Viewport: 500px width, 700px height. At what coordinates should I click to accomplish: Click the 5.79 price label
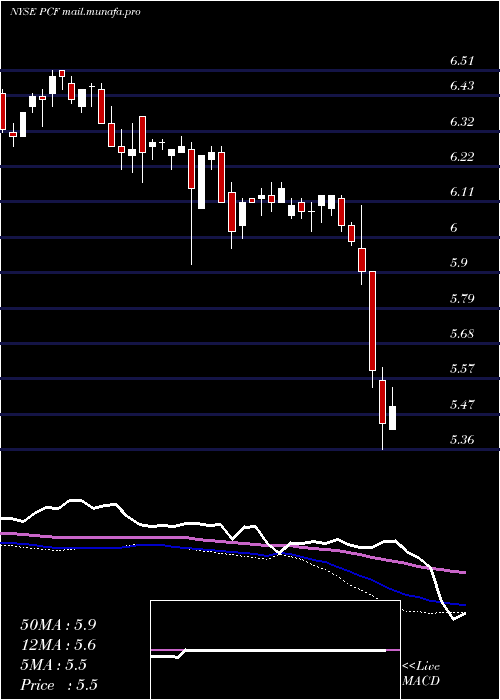[x=461, y=298]
